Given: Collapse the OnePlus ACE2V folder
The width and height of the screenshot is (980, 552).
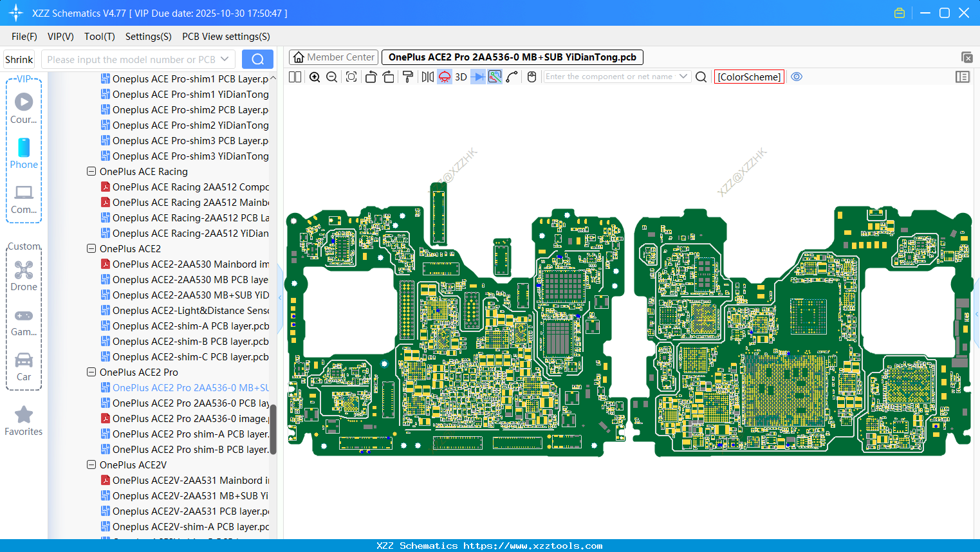Looking at the screenshot, I should click(x=91, y=465).
